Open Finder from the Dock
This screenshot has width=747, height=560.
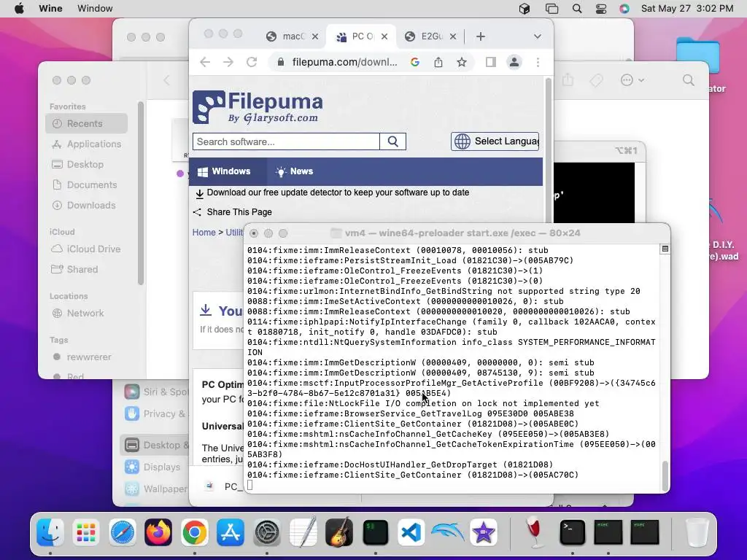[x=50, y=532]
